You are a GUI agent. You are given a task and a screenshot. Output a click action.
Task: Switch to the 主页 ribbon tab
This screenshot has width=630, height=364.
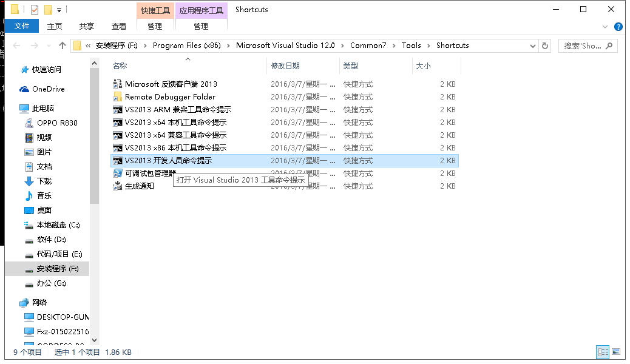click(55, 26)
